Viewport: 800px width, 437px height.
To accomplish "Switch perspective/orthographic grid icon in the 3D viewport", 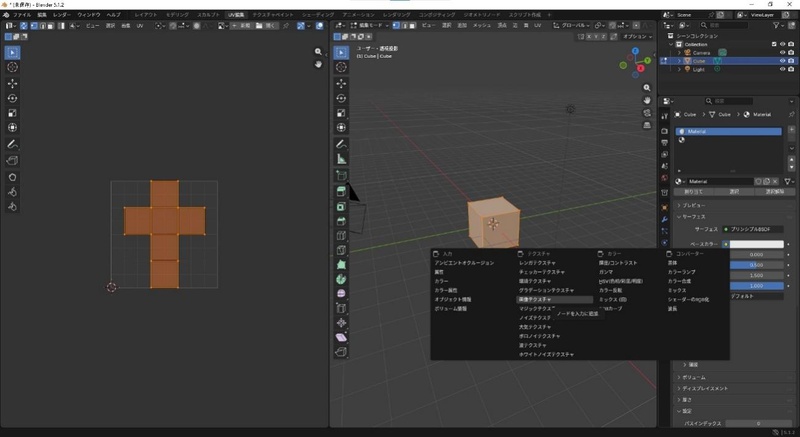I will click(x=647, y=125).
